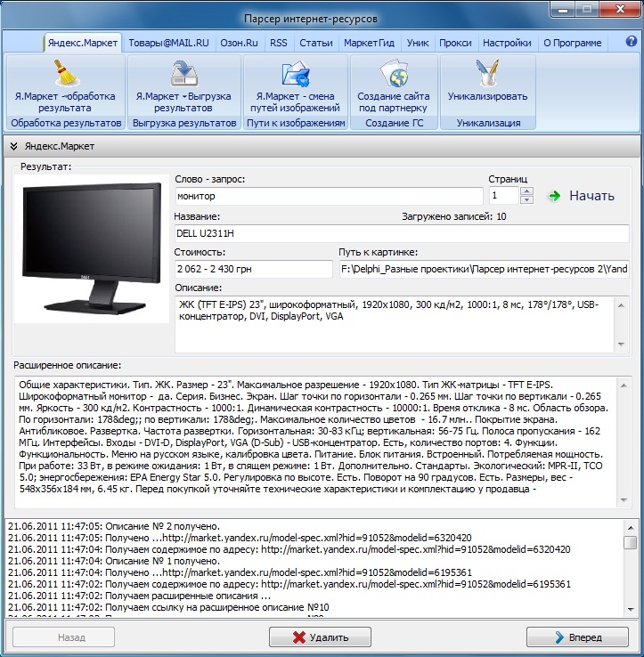Increase the Страниц value with up arrow
Viewport: 644px width, 657px height.
(526, 191)
